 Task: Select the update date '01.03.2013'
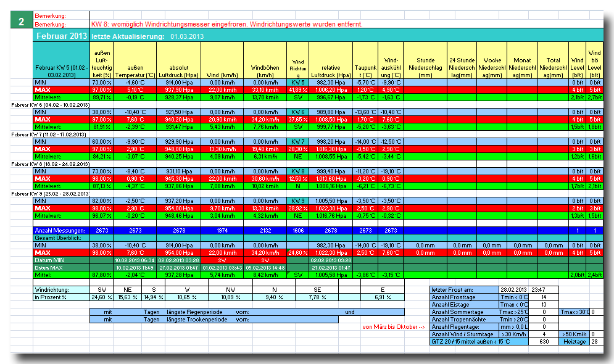[x=187, y=36]
